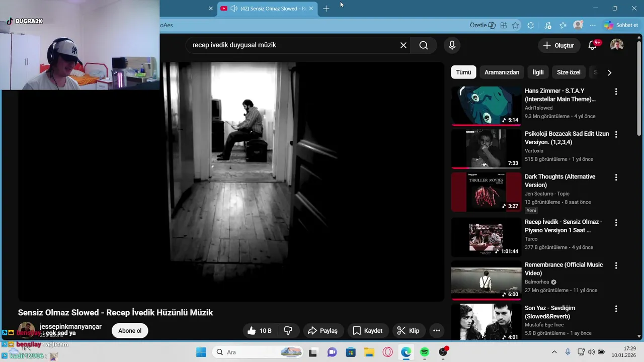The height and width of the screenshot is (362, 644).
Task: Open options menu for Psikoloji Bozacak video
Action: [616, 134]
